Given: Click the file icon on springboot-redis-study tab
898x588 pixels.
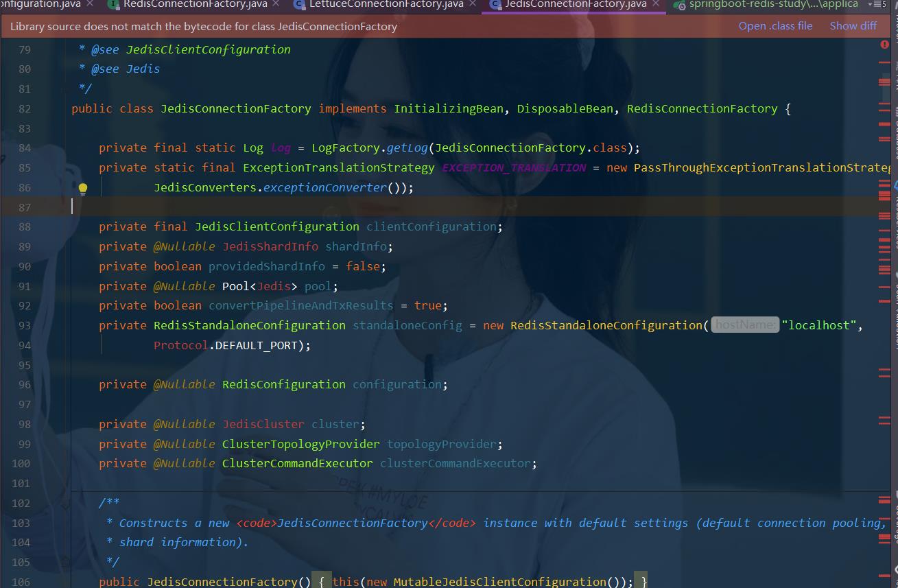Looking at the screenshot, I should pyautogui.click(x=679, y=4).
